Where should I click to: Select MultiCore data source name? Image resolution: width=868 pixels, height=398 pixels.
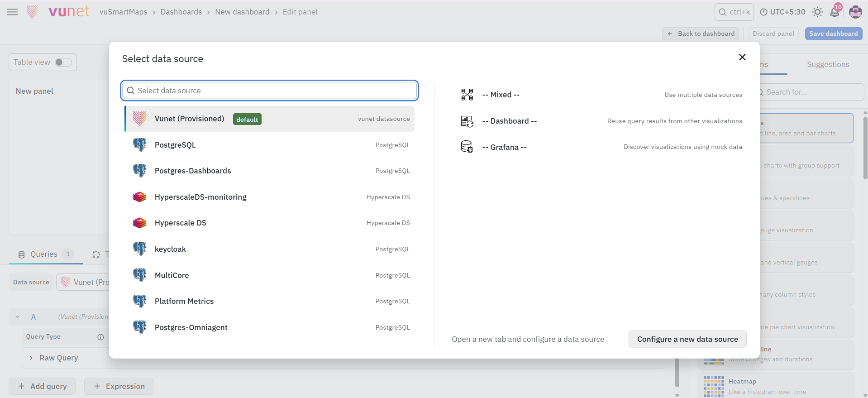click(172, 275)
